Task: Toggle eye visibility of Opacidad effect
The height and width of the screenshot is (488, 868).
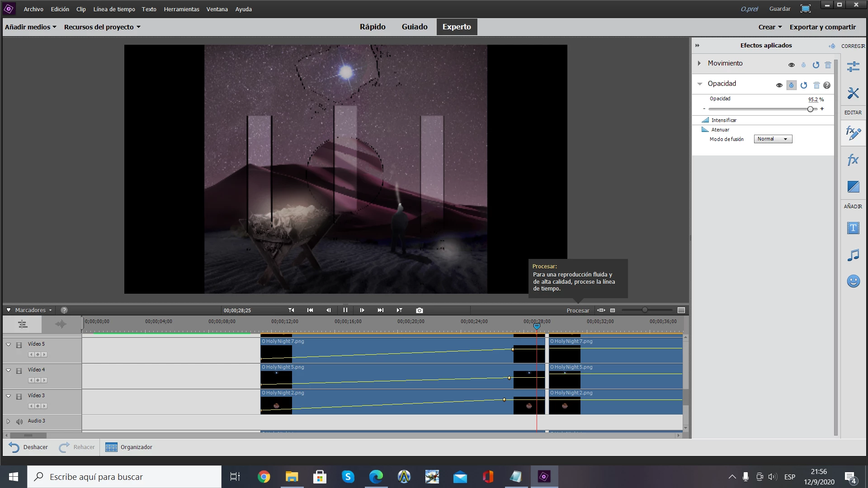Action: (779, 85)
